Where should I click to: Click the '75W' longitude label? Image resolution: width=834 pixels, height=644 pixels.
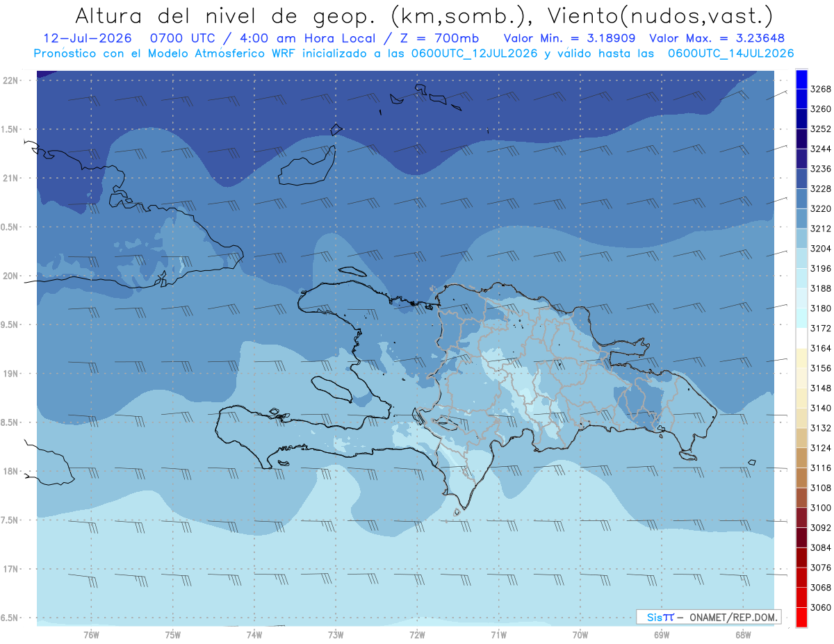pyautogui.click(x=173, y=634)
